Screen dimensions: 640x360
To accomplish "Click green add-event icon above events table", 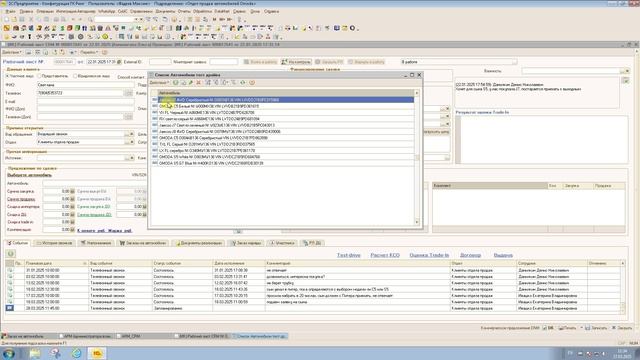I will click(10, 254).
